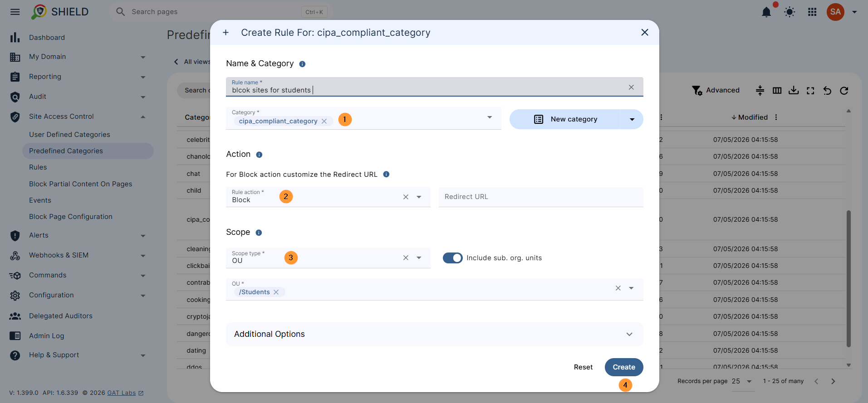The image size is (868, 403).
Task: Toggle Include sub. org. units switch
Action: coord(452,258)
